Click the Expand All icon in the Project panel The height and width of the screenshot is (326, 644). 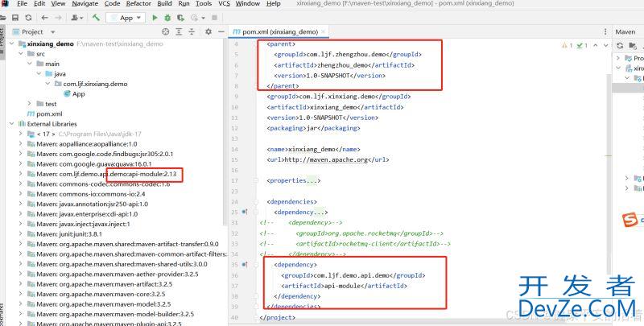179,31
